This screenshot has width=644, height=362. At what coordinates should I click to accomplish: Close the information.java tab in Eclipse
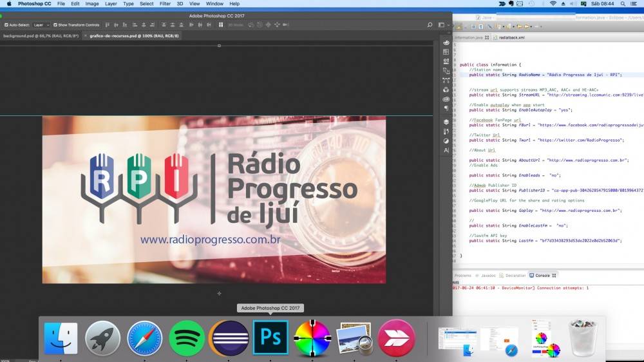(487, 37)
